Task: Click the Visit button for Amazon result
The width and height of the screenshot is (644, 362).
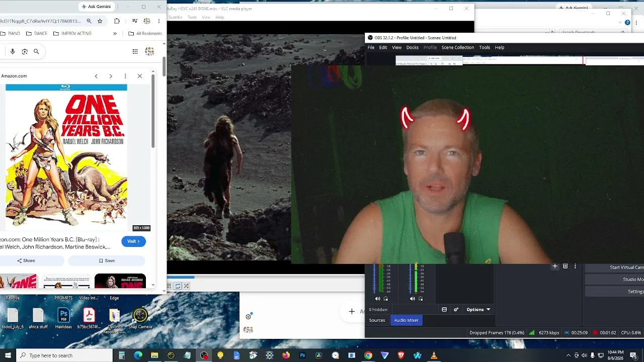Action: click(133, 241)
